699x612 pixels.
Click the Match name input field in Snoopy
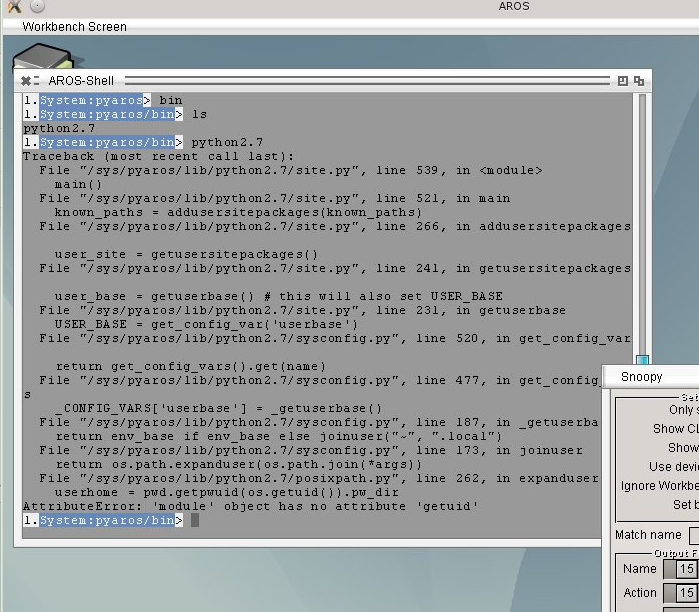(693, 535)
